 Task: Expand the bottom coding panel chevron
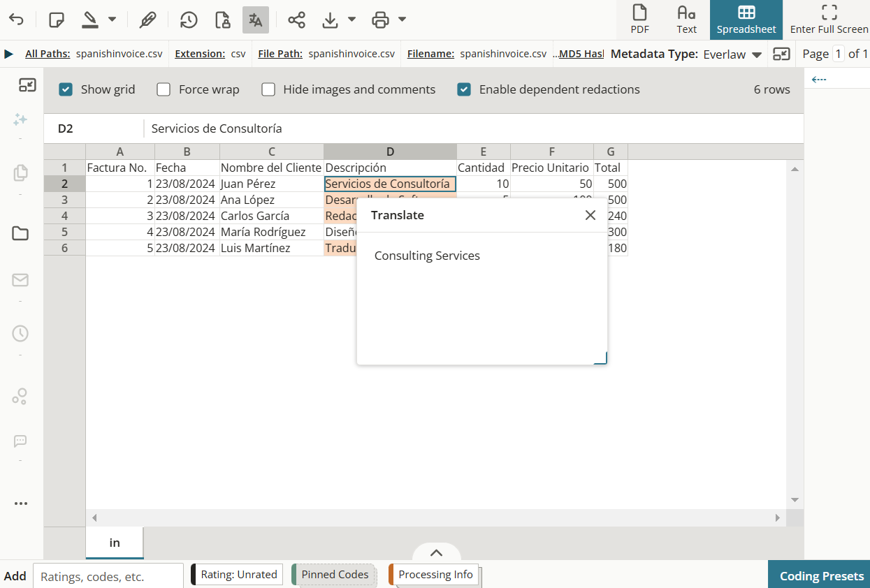pos(437,552)
